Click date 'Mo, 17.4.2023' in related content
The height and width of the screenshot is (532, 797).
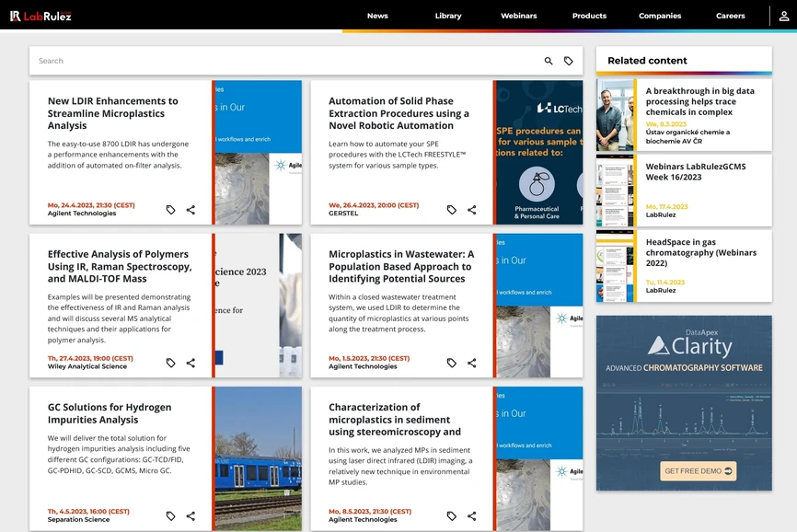coord(666,207)
